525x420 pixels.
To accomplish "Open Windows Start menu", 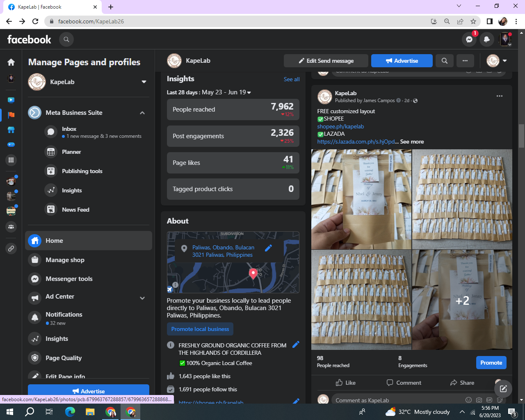I will (x=10, y=412).
